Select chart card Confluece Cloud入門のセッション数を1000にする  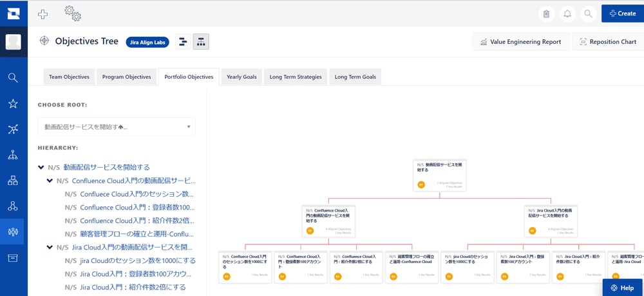tap(245, 267)
